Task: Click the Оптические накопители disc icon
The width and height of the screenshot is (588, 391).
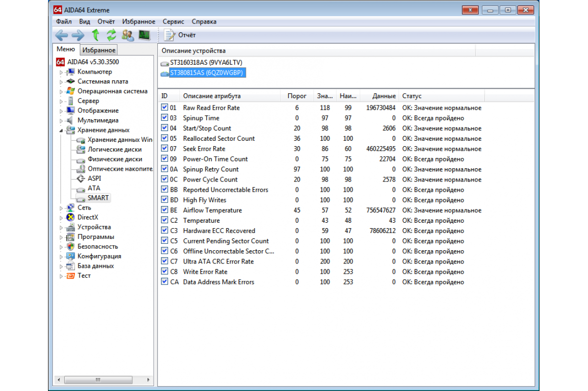Action: click(x=81, y=169)
